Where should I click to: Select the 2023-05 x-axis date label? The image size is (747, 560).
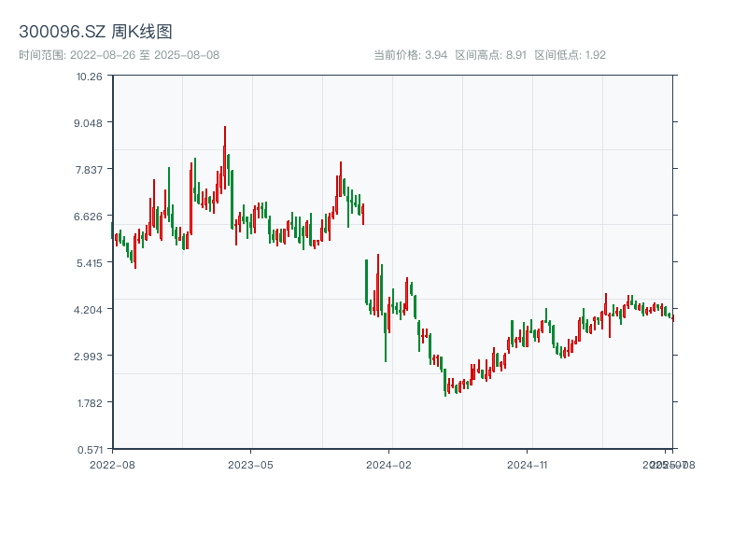pos(250,464)
